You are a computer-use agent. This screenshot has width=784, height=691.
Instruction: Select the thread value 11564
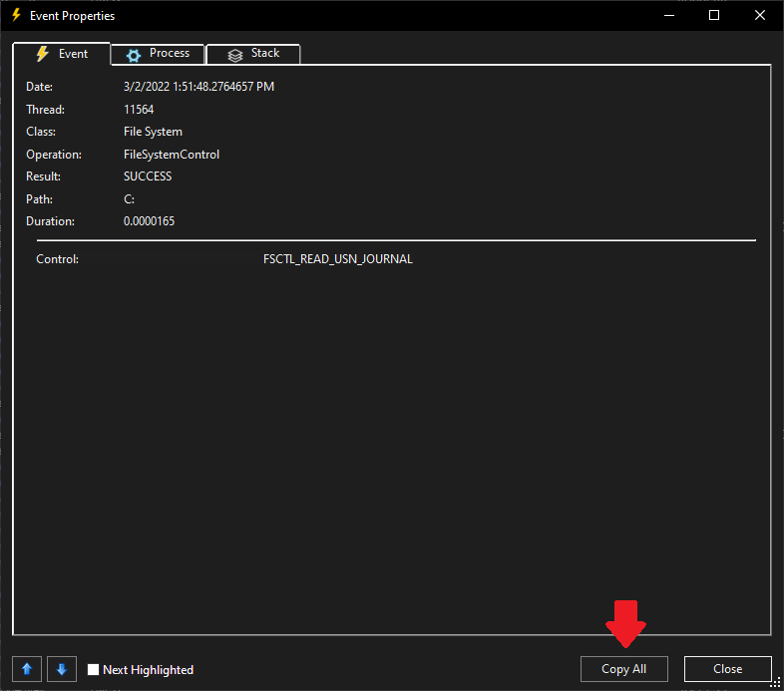(139, 110)
